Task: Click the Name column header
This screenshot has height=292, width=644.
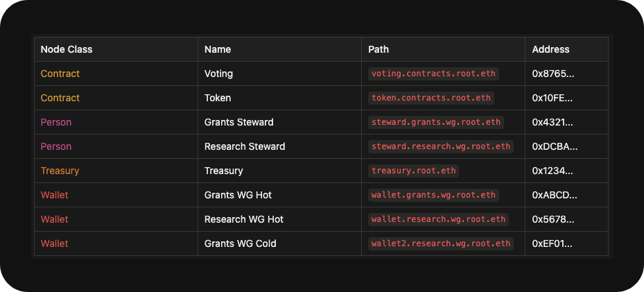Action: tap(218, 49)
